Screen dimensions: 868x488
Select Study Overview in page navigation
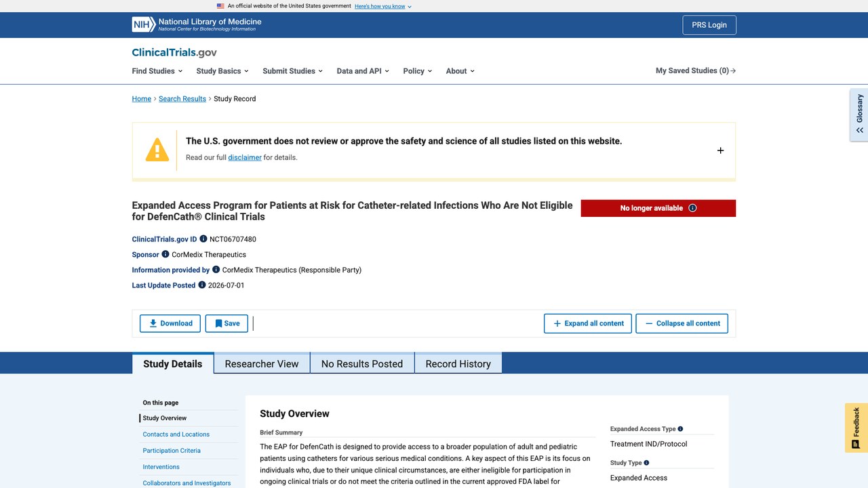coord(165,418)
